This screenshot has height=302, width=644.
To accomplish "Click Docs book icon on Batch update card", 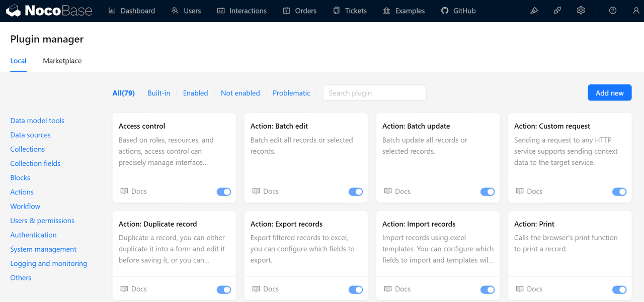I will tap(388, 191).
